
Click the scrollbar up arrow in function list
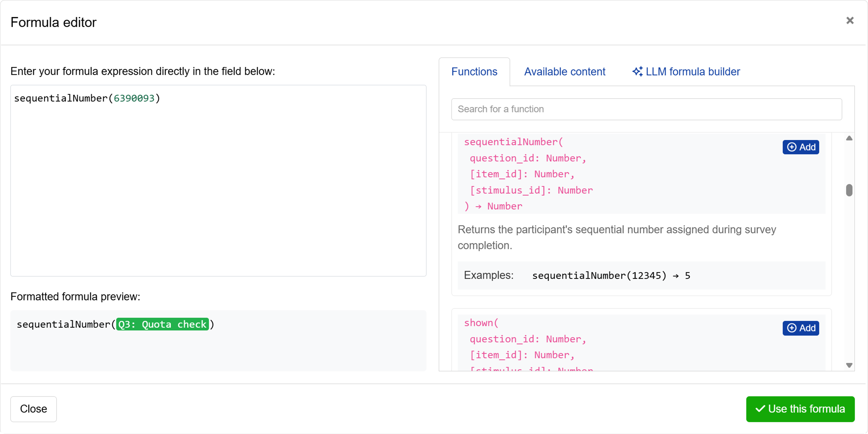pyautogui.click(x=849, y=138)
